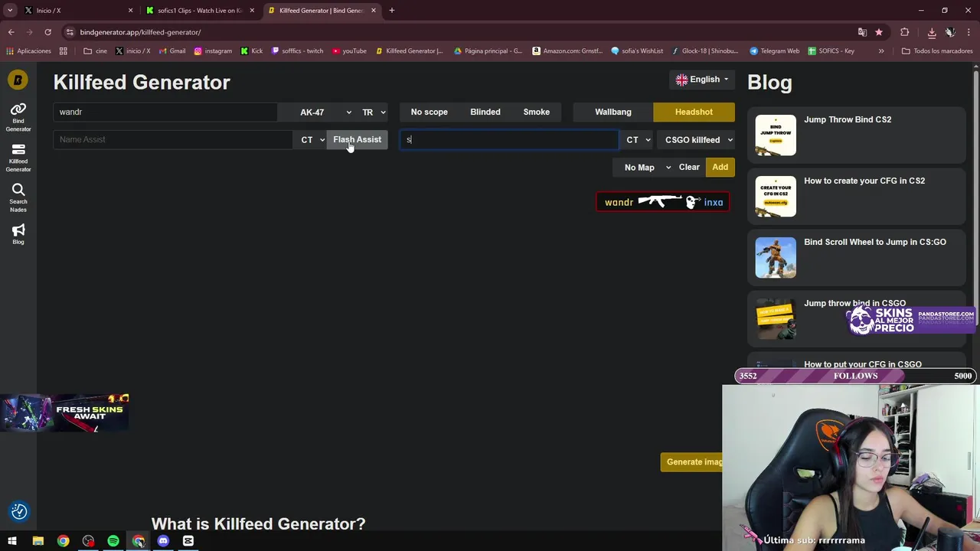Open Search Nades from the sidebar
The width and height of the screenshot is (980, 551).
18,197
